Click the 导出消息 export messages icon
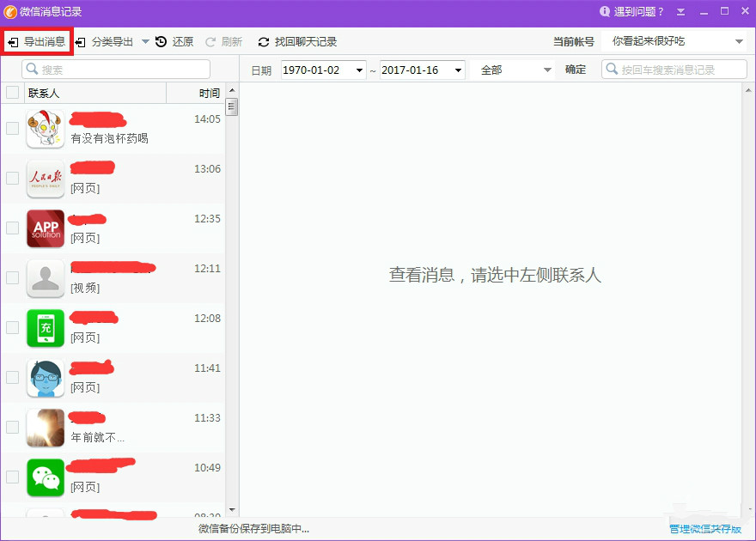756x541 pixels. [14, 40]
